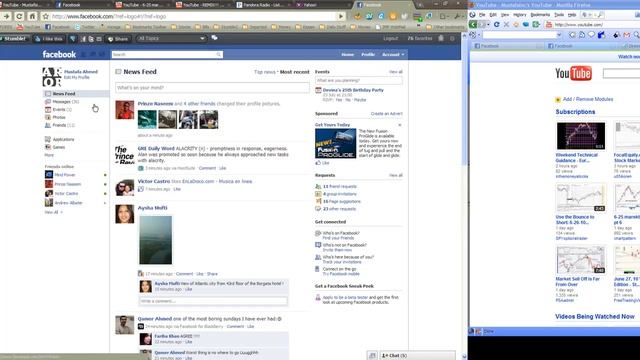Open the History menu in Firefox window
Image resolution: width=640 pixels, height=360 pixels.
(x=520, y=15)
